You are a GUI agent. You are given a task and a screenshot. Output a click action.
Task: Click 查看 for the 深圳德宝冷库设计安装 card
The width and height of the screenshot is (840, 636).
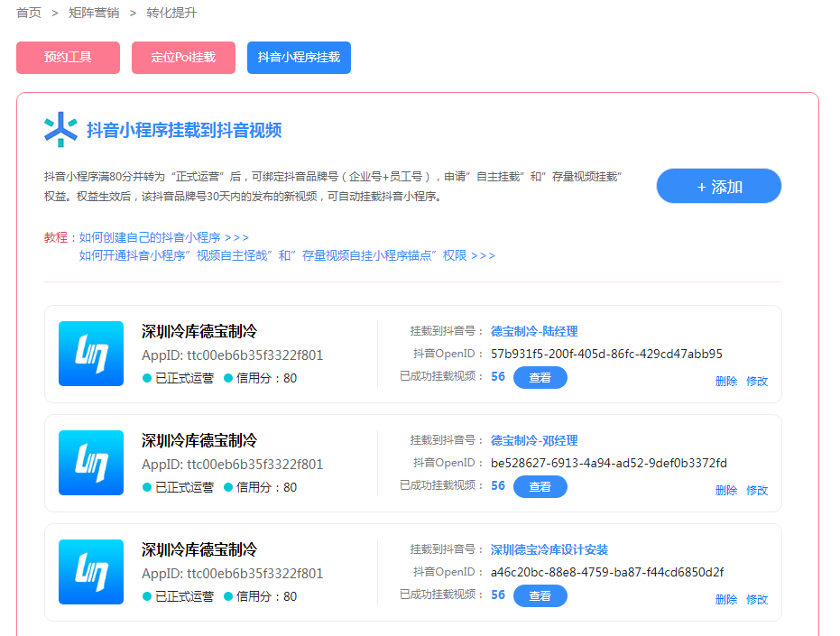tap(540, 595)
